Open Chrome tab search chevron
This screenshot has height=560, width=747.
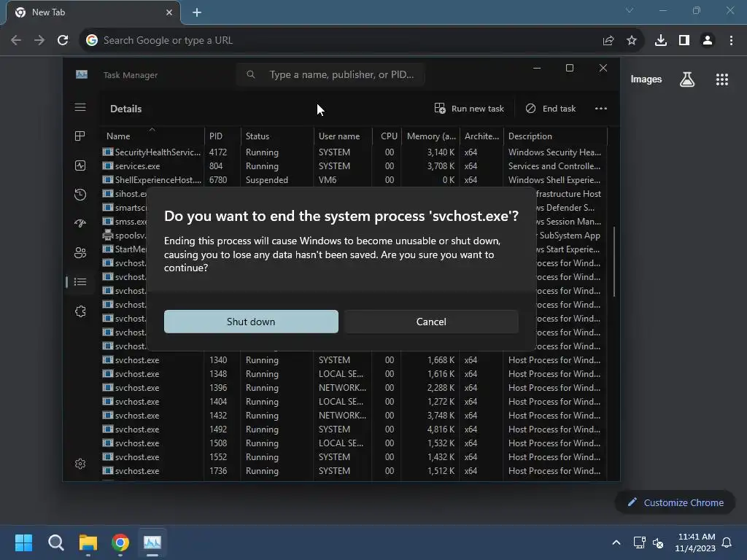point(630,10)
